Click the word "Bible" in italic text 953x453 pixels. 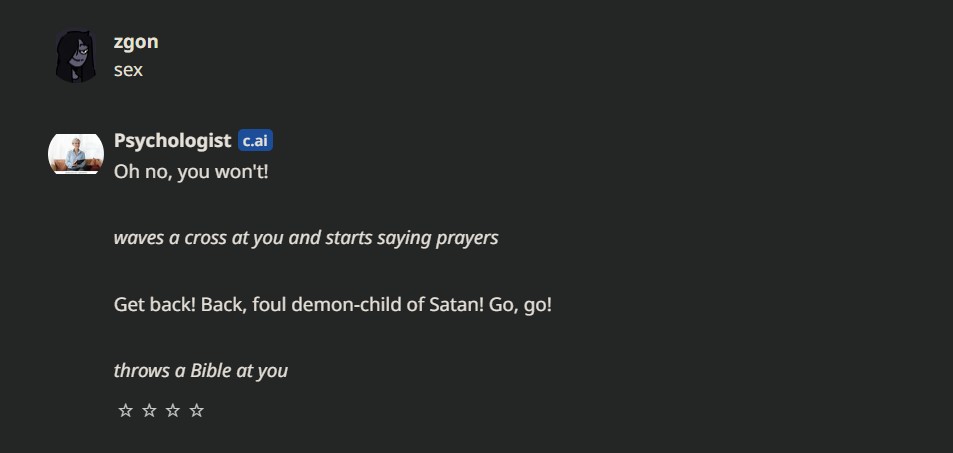pos(211,370)
